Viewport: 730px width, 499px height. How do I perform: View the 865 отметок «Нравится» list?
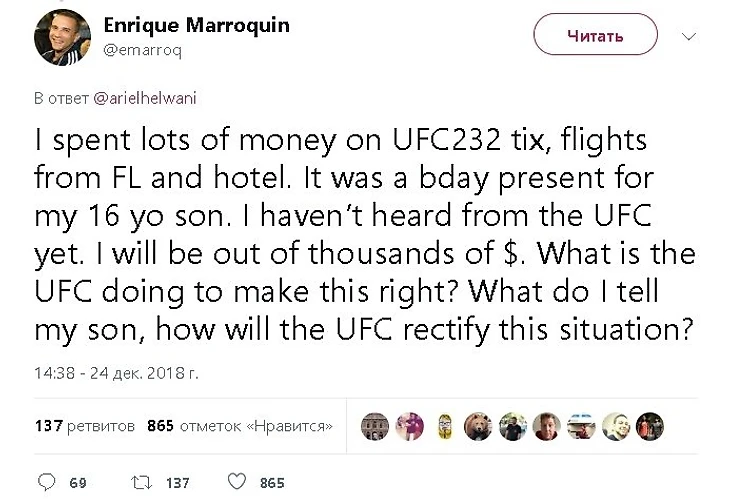click(x=240, y=426)
